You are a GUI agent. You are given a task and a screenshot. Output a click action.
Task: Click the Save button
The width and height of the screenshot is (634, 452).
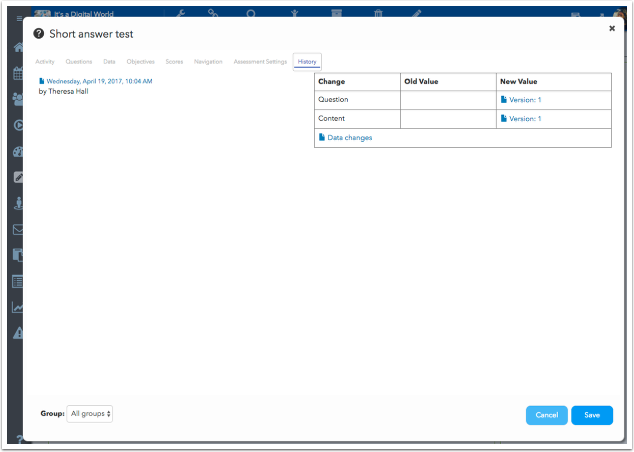592,415
